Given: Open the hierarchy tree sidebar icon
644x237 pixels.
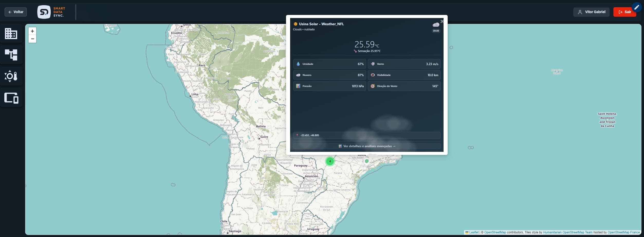Looking at the screenshot, I should pyautogui.click(x=11, y=55).
